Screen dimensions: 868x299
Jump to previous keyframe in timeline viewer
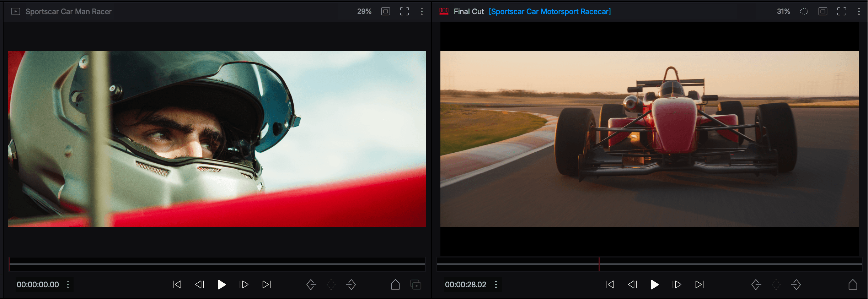pyautogui.click(x=756, y=284)
